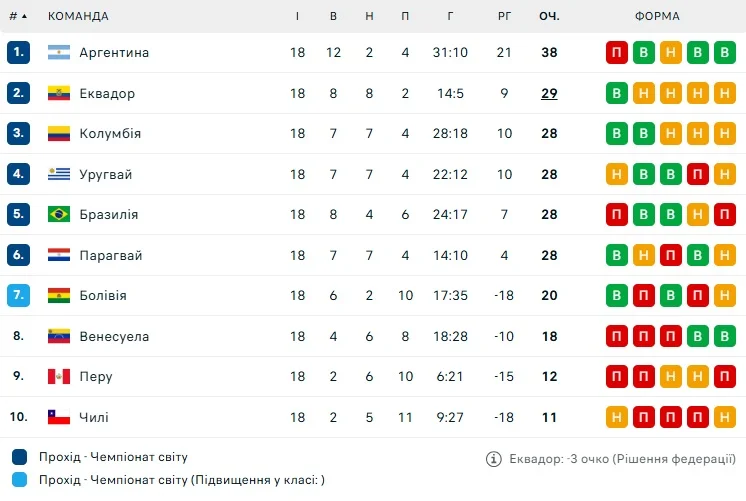The width and height of the screenshot is (746, 501).
Task: Click the Chile flag icon
Action: pos(59,417)
